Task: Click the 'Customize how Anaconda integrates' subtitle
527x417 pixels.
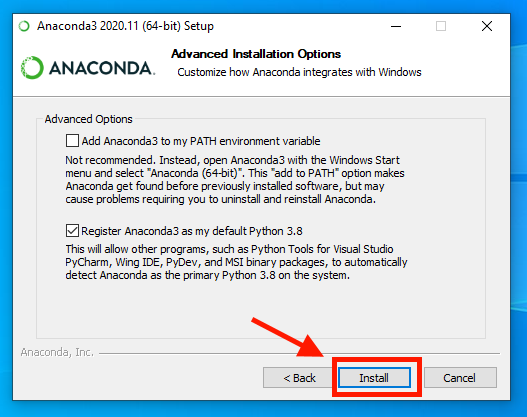Action: 299,72
